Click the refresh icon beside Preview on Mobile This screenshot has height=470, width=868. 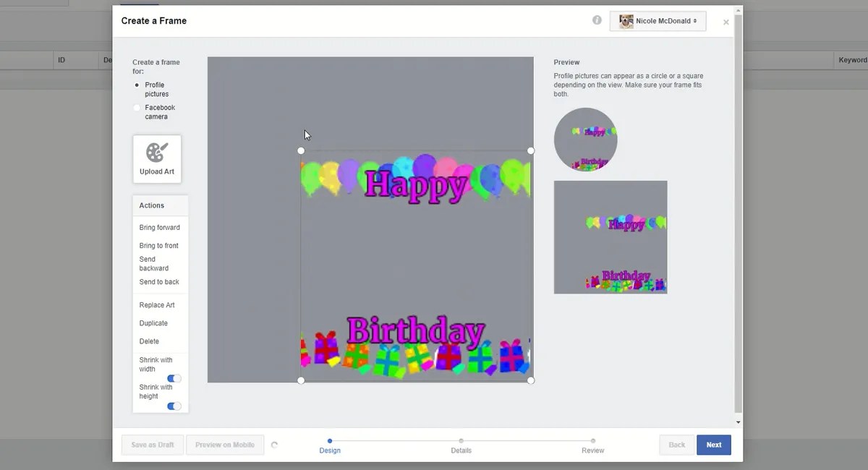point(274,445)
